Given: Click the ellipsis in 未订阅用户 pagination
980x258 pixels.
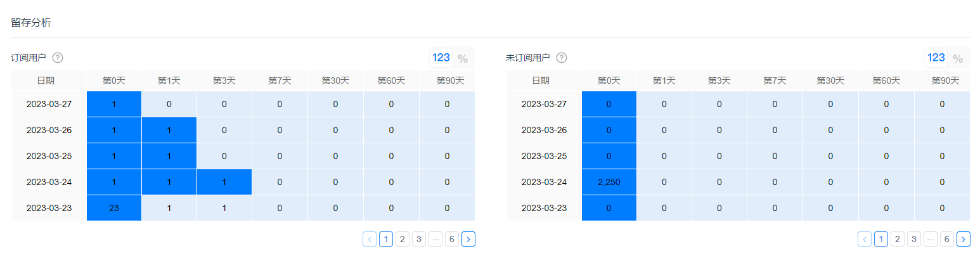Looking at the screenshot, I should [x=931, y=239].
